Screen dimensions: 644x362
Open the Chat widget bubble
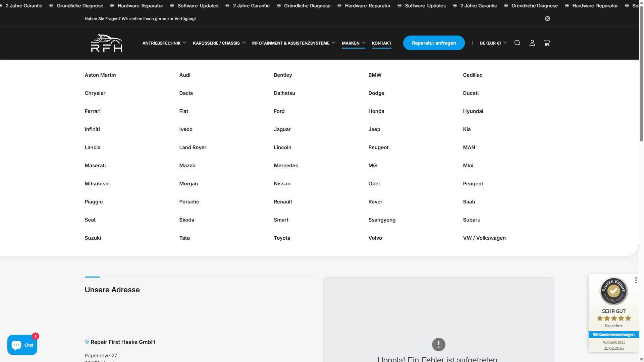22,345
